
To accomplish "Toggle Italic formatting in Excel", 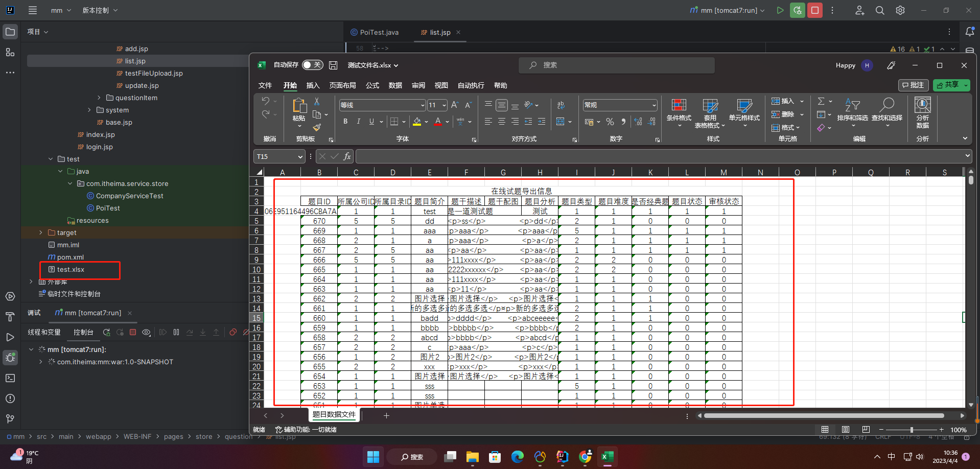I will 358,121.
